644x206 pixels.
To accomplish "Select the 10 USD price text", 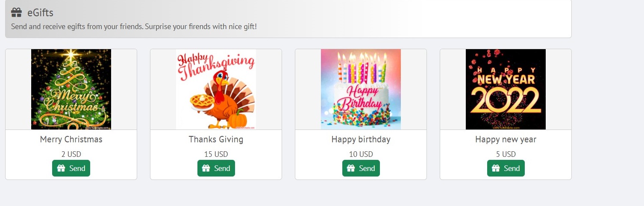I will (361, 154).
